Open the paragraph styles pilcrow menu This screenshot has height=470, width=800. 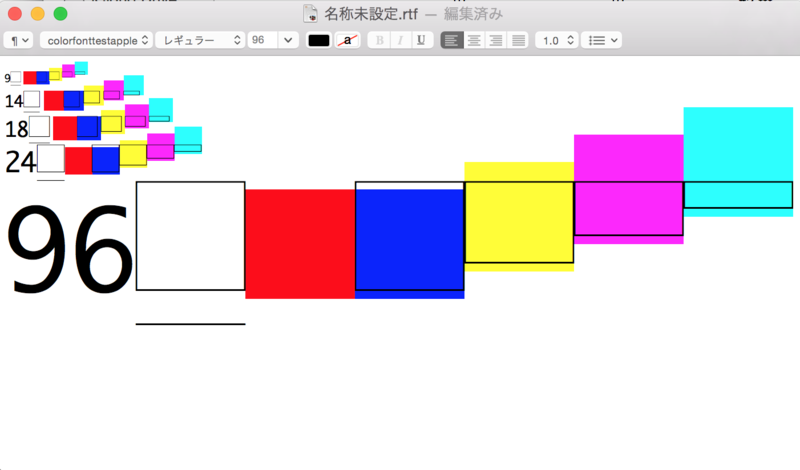tap(18, 40)
